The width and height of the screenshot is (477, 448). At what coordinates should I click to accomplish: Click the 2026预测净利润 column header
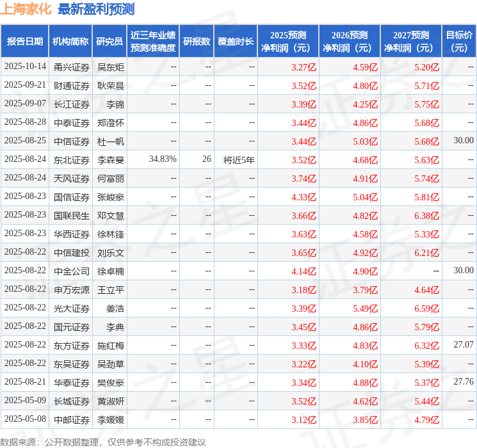pos(350,42)
